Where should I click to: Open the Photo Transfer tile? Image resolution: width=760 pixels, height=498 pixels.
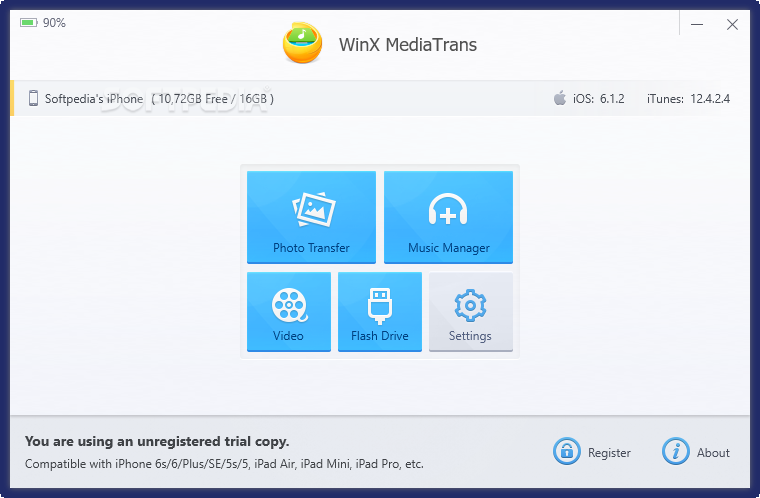pyautogui.click(x=311, y=217)
